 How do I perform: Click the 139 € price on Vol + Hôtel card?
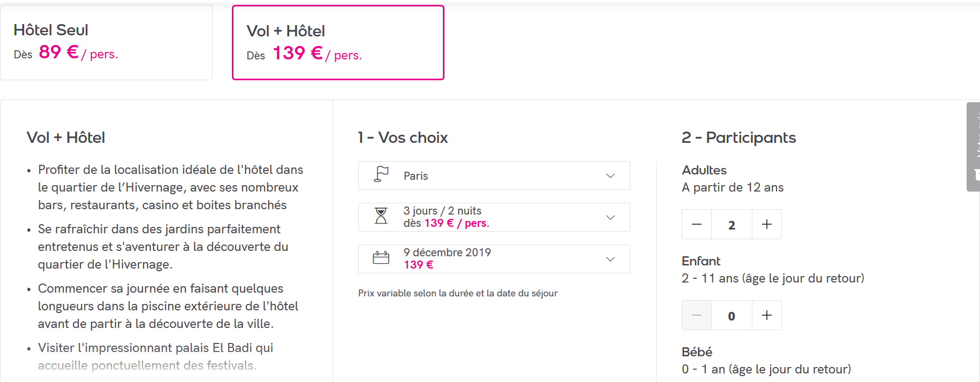[297, 53]
